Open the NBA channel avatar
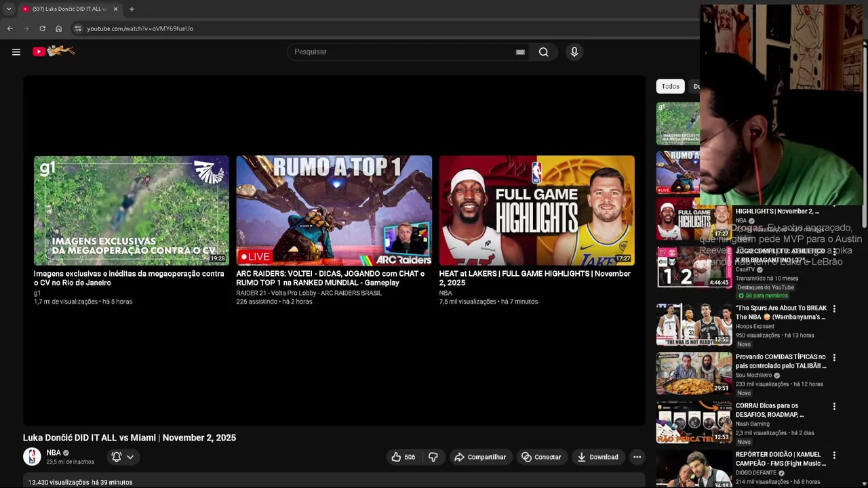 coord(32,457)
